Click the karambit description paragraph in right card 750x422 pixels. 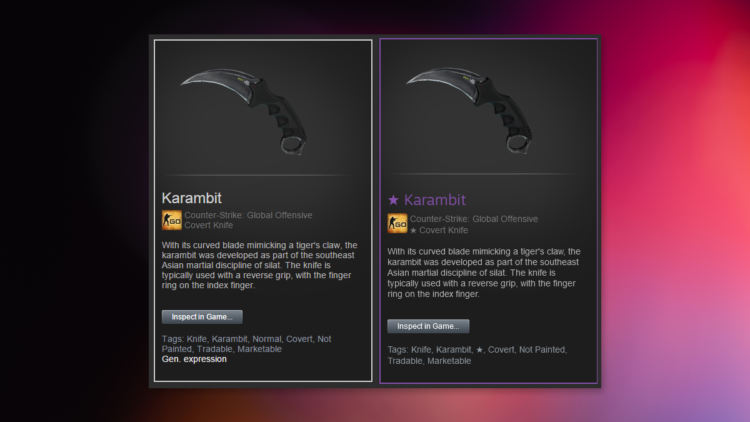click(484, 273)
